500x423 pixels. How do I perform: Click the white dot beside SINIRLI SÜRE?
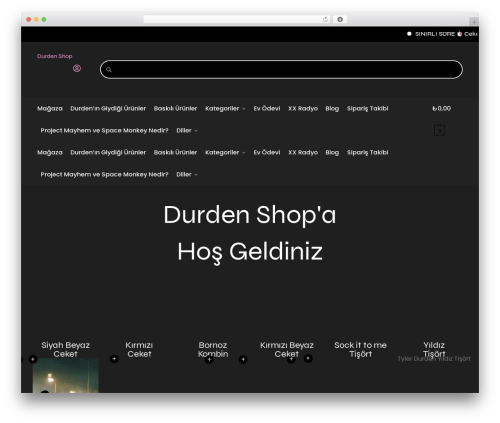click(x=409, y=34)
